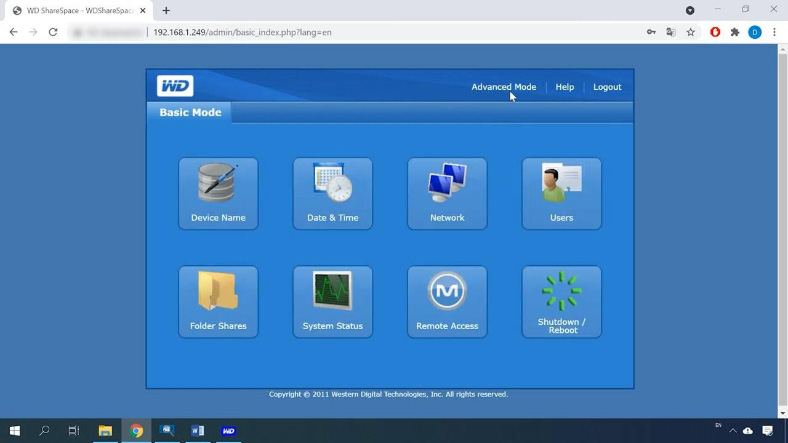
Task: Open saved passwords key icon
Action: [651, 32]
